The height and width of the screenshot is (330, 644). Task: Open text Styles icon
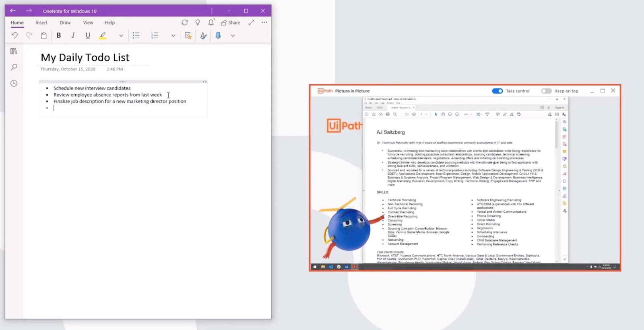point(203,35)
